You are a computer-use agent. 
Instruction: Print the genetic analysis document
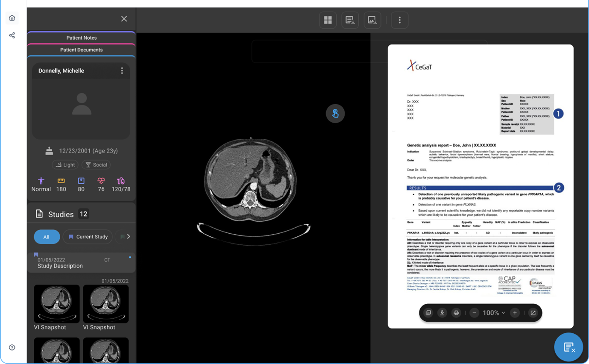pos(456,313)
